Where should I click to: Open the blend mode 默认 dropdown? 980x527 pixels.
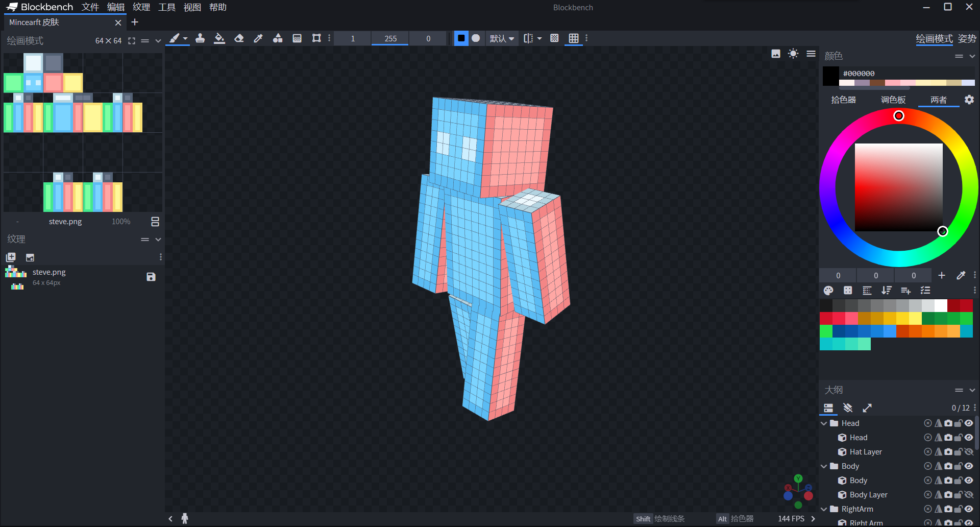[x=502, y=38]
